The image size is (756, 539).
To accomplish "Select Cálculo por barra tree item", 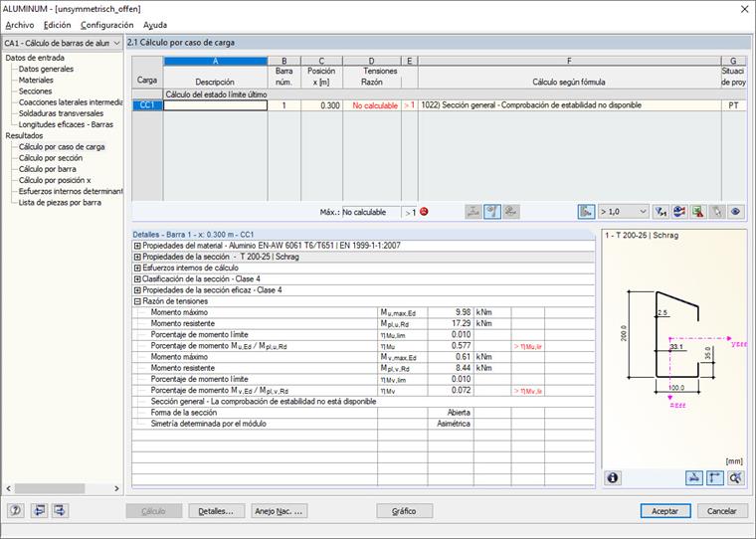I will click(48, 169).
